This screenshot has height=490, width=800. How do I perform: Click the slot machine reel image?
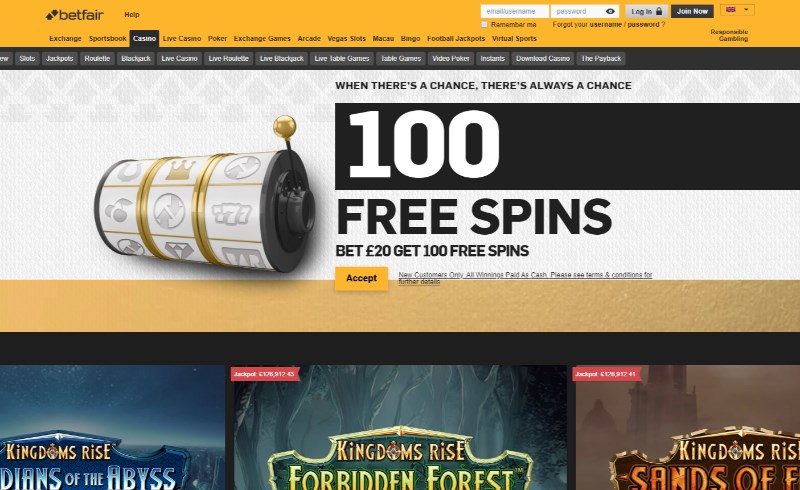pyautogui.click(x=206, y=199)
